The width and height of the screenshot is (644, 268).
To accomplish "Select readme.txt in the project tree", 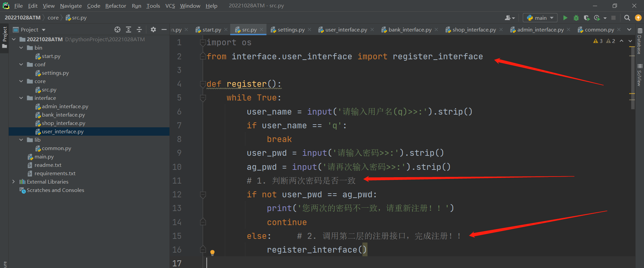I will point(48,165).
